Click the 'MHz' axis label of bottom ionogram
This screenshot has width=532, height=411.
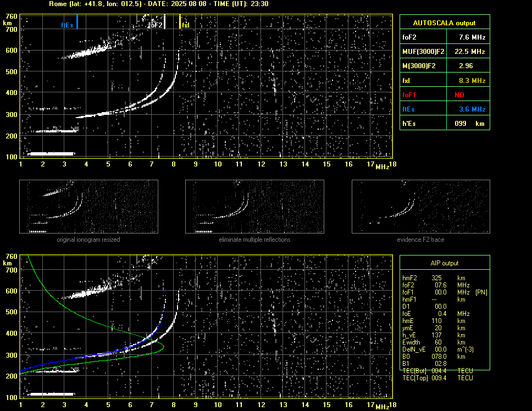pyautogui.click(x=382, y=407)
